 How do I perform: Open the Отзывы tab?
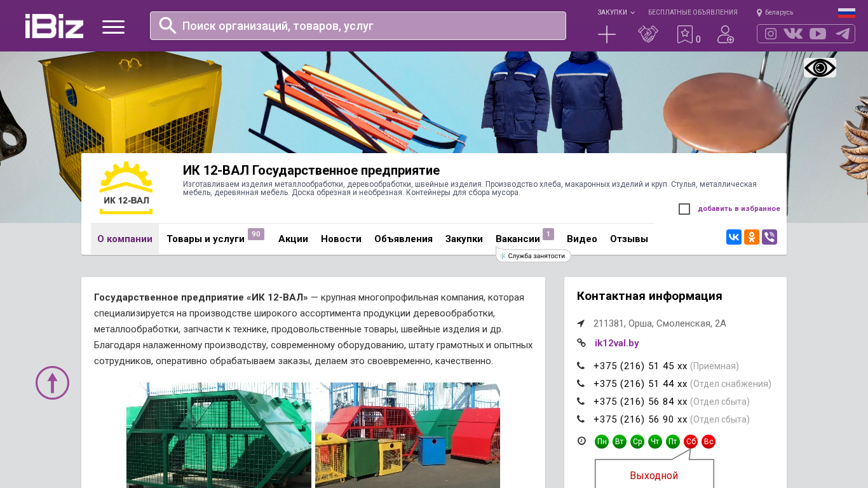[629, 239]
